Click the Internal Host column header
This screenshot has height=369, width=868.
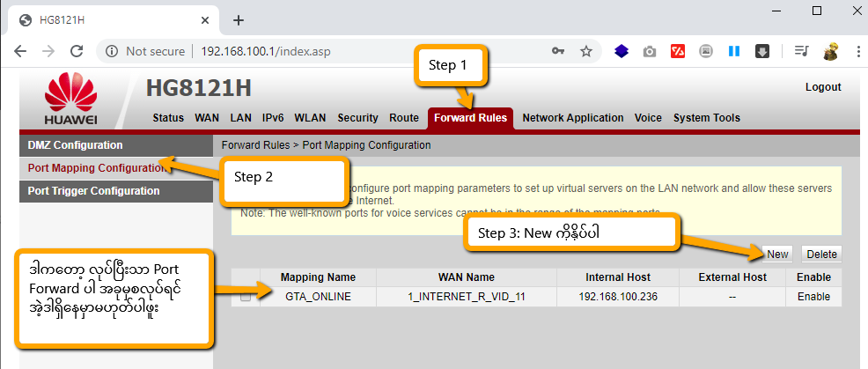(x=618, y=277)
